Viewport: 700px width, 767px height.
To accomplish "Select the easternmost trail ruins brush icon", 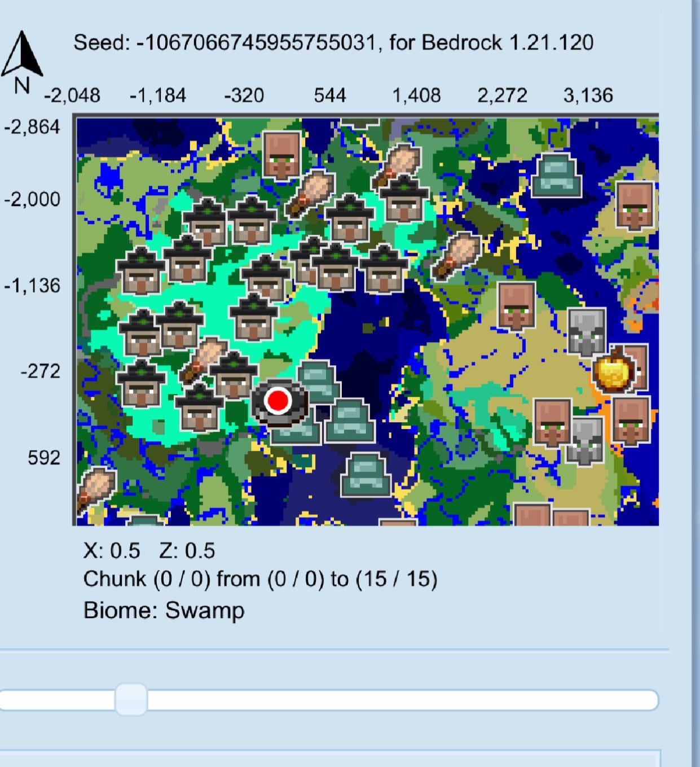I will 458,255.
